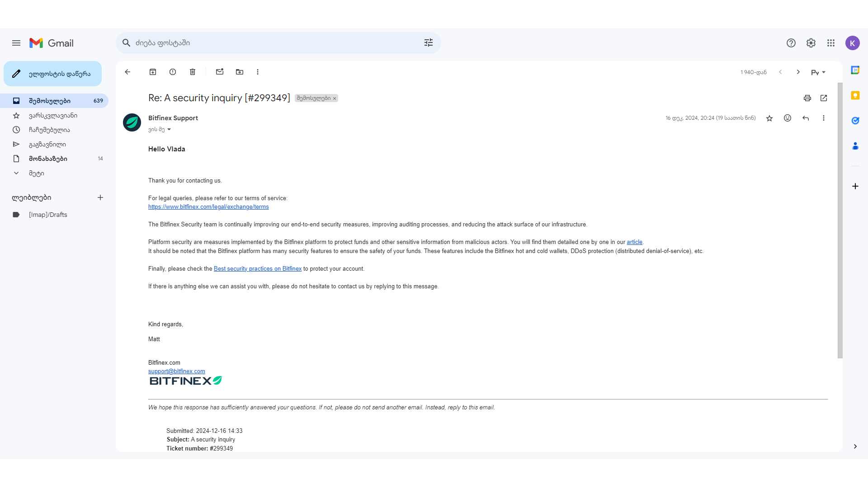
Task: Open Google Keep side panel
Action: coord(855,95)
